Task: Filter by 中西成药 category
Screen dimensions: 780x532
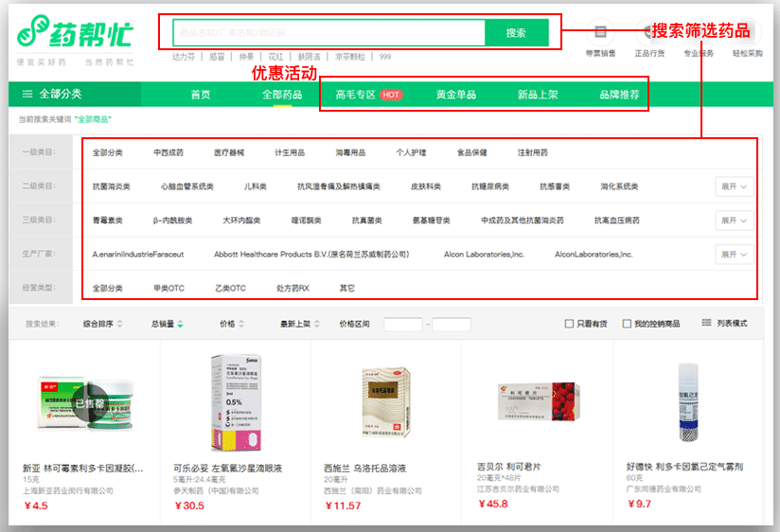Action: pos(168,152)
